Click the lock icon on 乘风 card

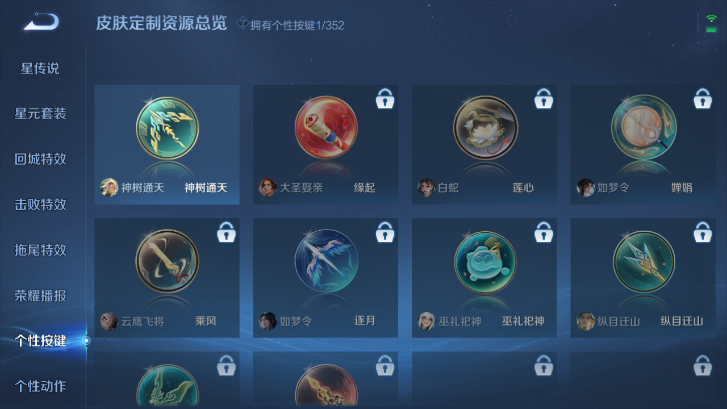click(226, 232)
